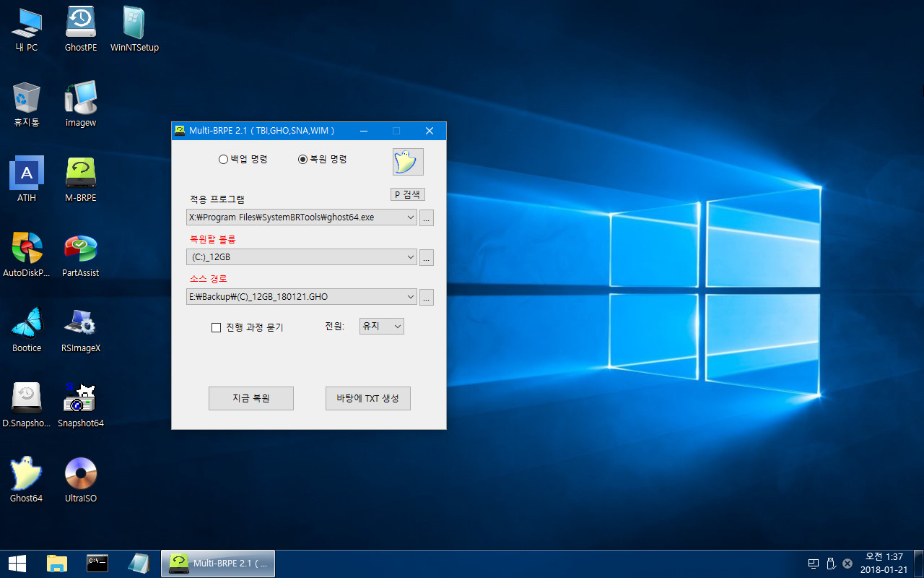This screenshot has width=924, height=578.
Task: Select the 복원 명령 radio button
Action: (x=323, y=159)
